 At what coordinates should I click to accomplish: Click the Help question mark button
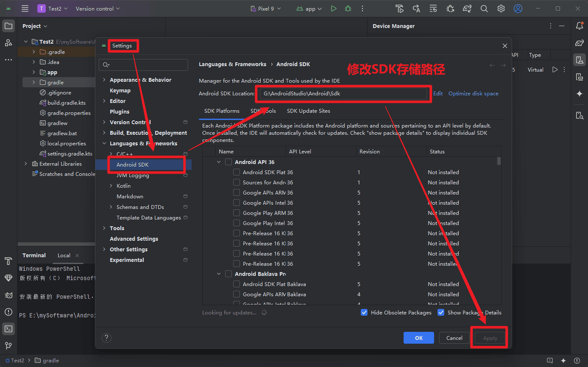[x=107, y=338]
